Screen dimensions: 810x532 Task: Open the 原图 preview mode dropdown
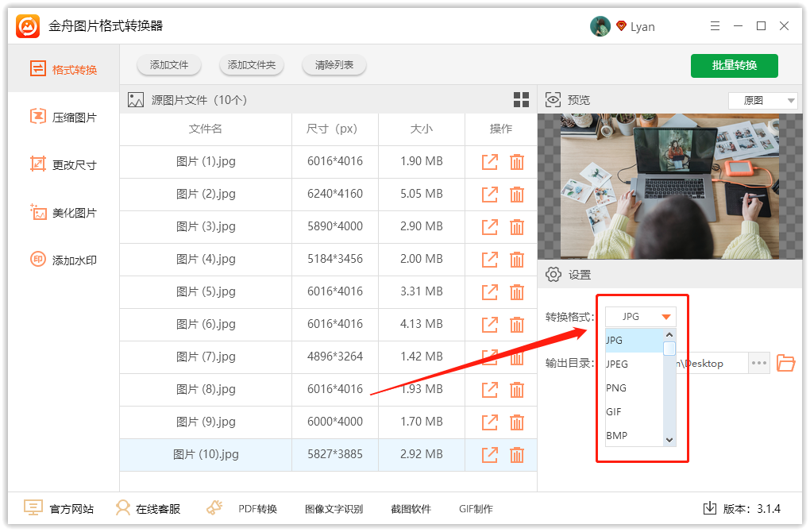point(762,101)
